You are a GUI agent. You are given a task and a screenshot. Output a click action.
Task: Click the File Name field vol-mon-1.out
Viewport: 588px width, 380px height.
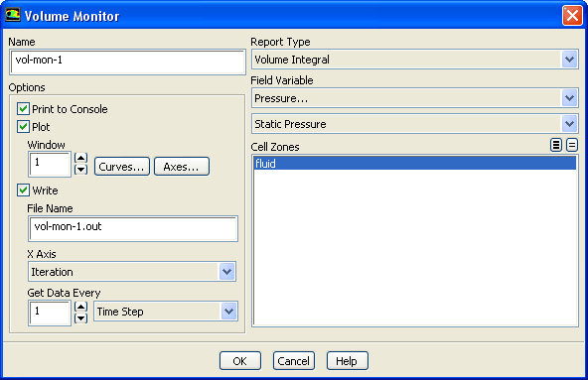pyautogui.click(x=133, y=228)
